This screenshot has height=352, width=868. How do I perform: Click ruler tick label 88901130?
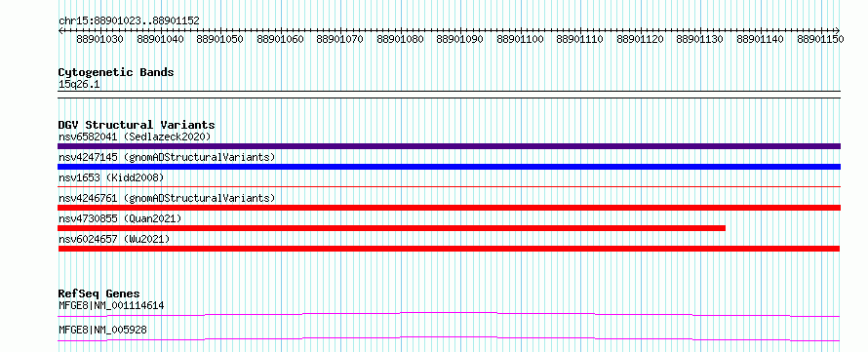[x=699, y=39]
